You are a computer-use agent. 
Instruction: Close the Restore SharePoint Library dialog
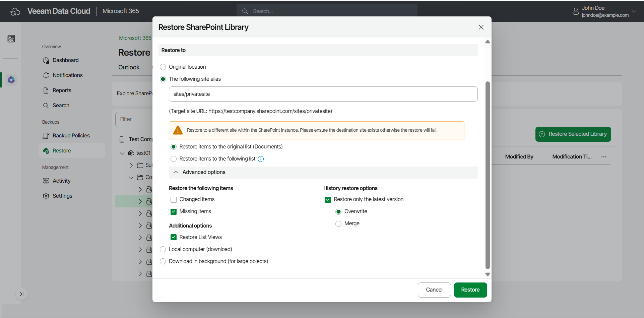coord(481,27)
